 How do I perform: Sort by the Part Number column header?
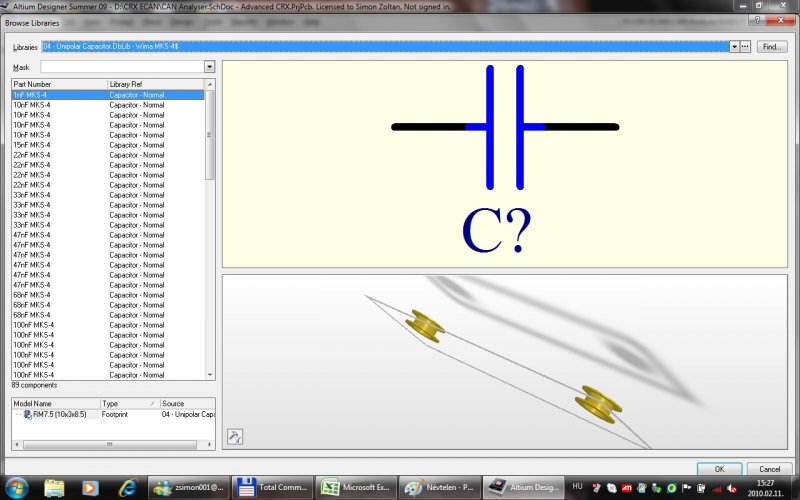pos(59,84)
